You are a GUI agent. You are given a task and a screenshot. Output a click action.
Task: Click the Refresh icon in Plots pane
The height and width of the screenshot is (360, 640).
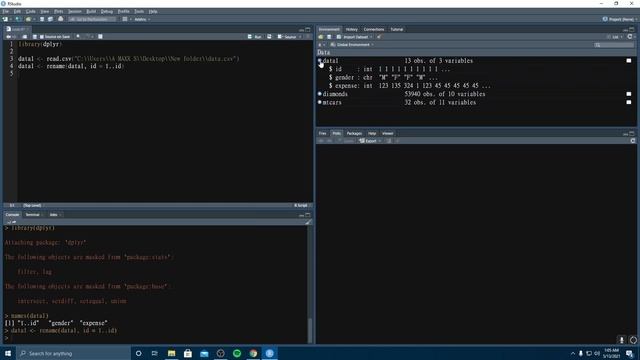(x=633, y=141)
